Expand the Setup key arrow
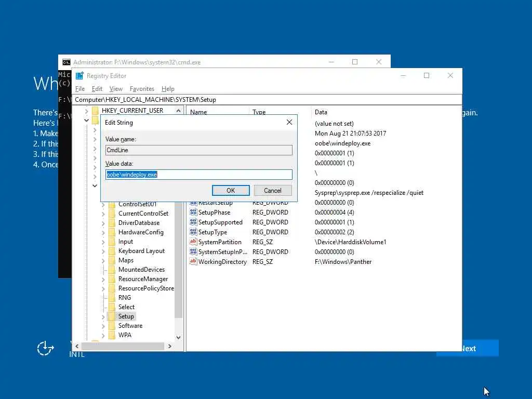532x399 pixels. pyautogui.click(x=103, y=316)
